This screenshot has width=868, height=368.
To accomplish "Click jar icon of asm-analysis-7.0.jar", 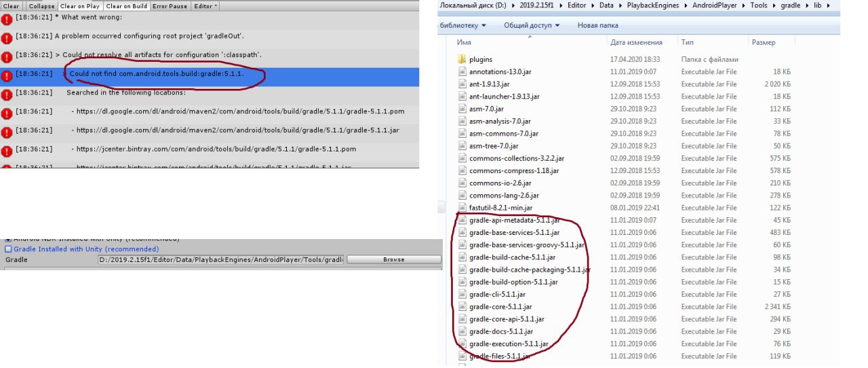I will 462,121.
